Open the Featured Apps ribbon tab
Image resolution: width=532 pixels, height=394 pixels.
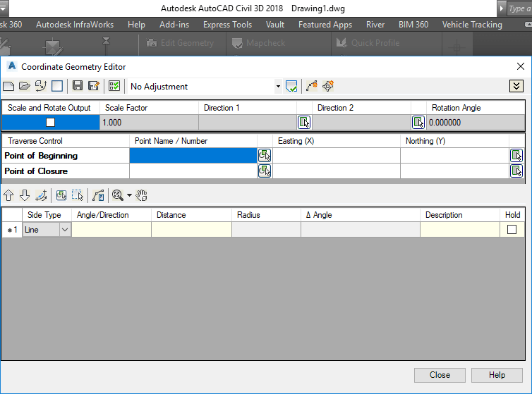tap(325, 25)
